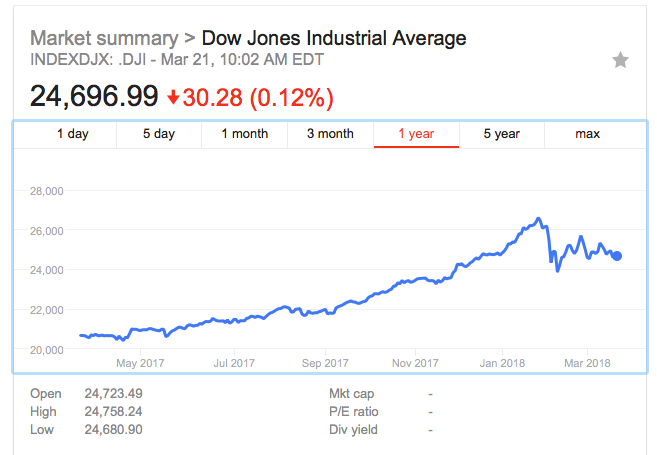Screen dimensions: 657x455
Task: Click the Dow Jones Industrial Average title
Action: (x=334, y=39)
